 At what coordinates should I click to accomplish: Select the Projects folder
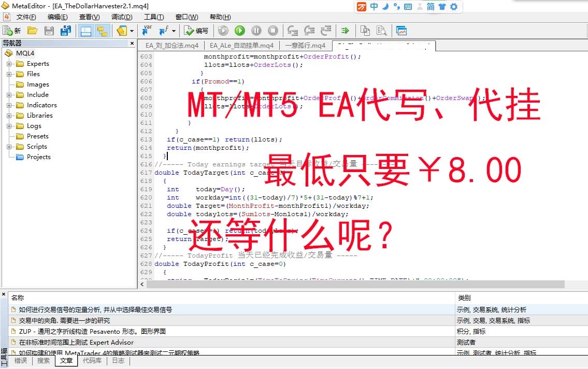pyautogui.click(x=39, y=157)
